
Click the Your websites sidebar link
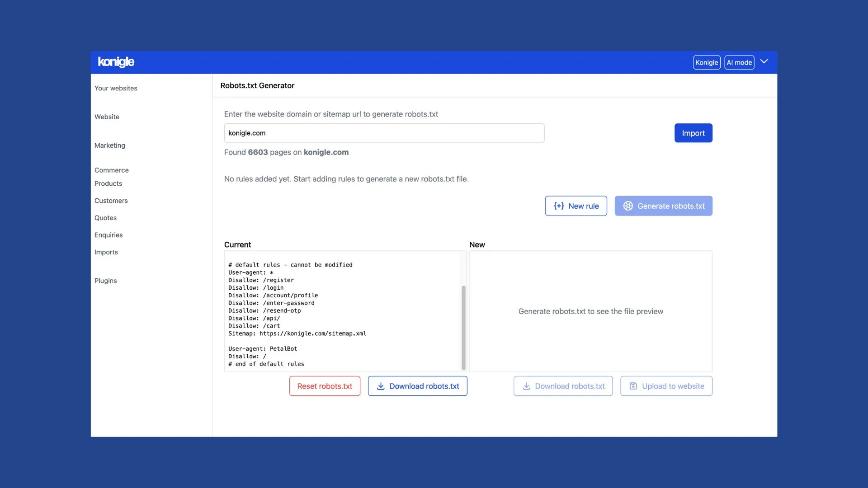coord(116,88)
